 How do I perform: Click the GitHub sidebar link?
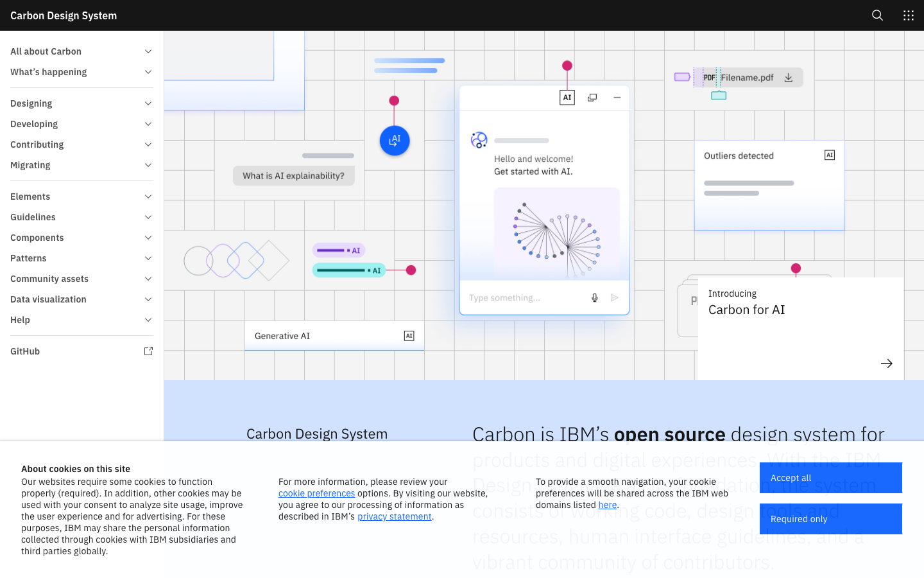click(81, 351)
